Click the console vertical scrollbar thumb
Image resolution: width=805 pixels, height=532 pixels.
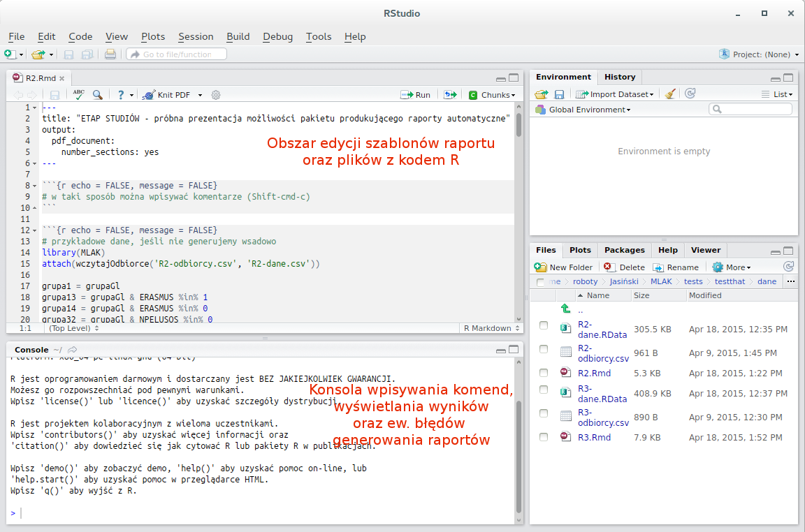pos(518,457)
